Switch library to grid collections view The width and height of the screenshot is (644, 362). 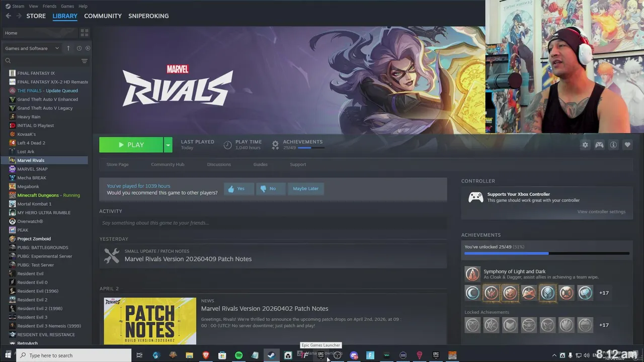(x=84, y=33)
